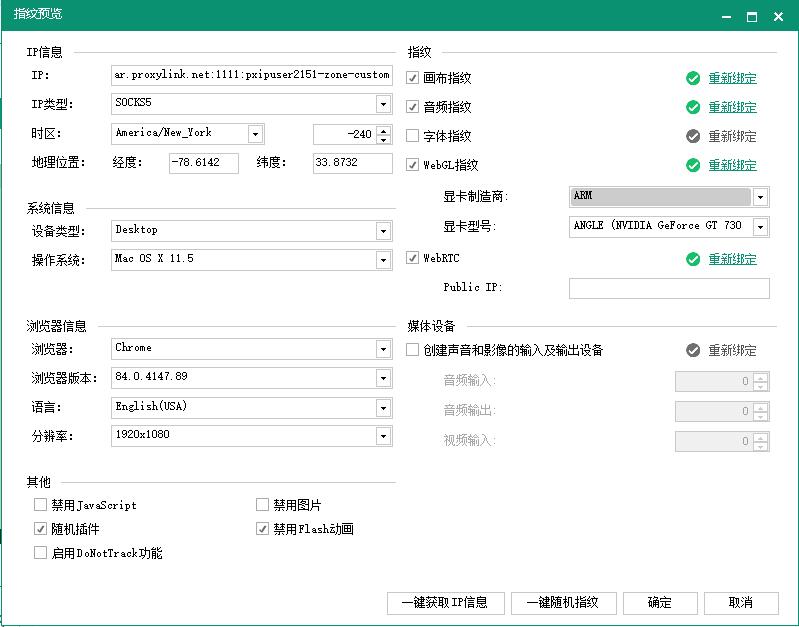Viewport: 799px width, 627px height.
Task: Minimize the 指纹预览 window
Action: pyautogui.click(x=727, y=17)
